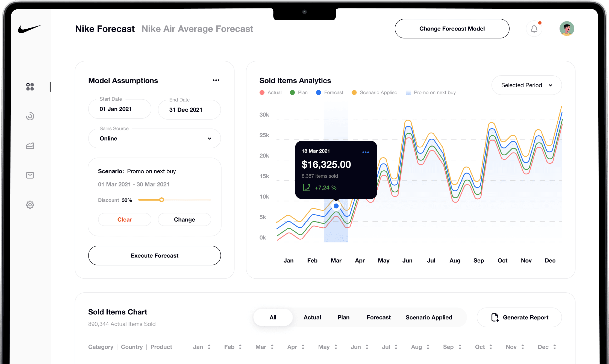Screen dimensions: 609x364
Task: Open the mail envelope sidebar icon
Action: pos(30,175)
